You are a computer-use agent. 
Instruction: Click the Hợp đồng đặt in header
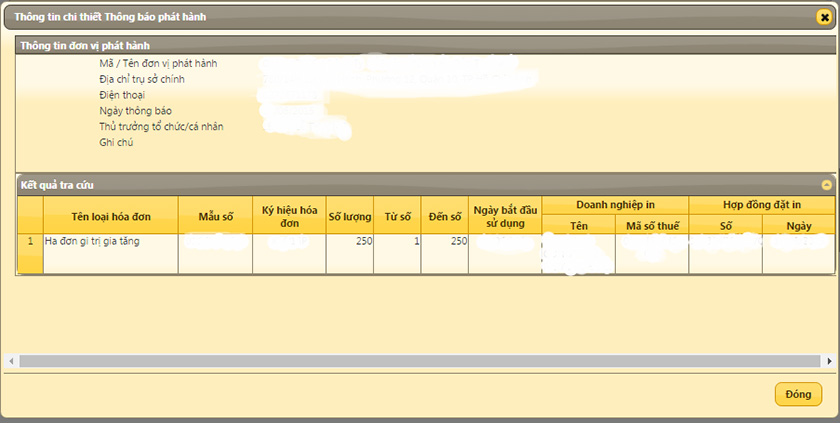tap(762, 204)
